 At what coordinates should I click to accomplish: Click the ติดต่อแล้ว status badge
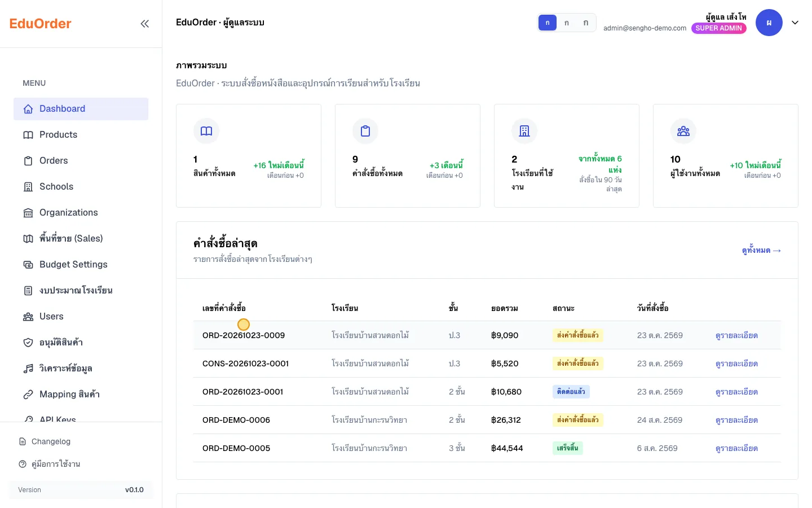coord(571,392)
